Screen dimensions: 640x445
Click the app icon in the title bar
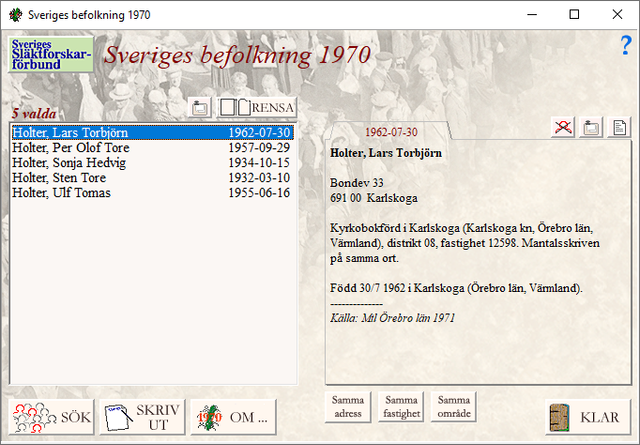[x=16, y=15]
